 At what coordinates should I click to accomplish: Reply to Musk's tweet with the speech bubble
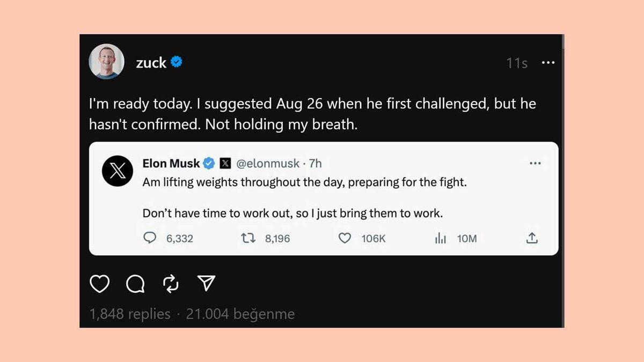[x=150, y=238]
